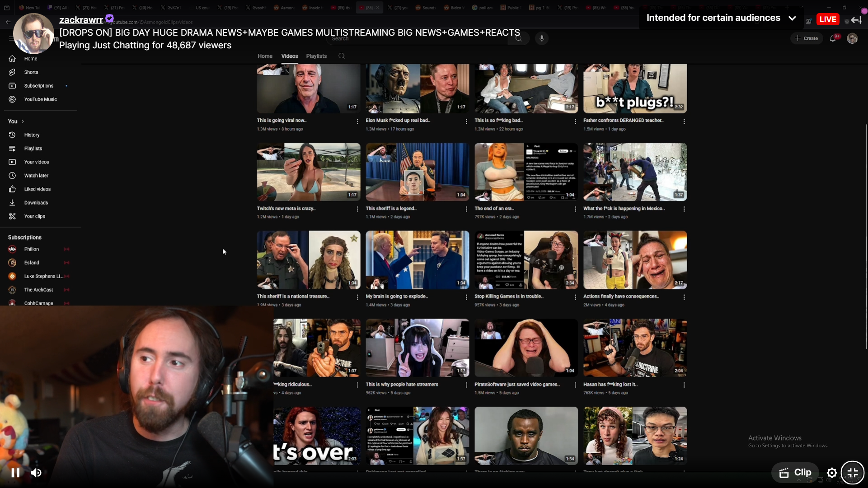Open YouTube Music in sidebar
The height and width of the screenshot is (488, 868).
pos(41,99)
